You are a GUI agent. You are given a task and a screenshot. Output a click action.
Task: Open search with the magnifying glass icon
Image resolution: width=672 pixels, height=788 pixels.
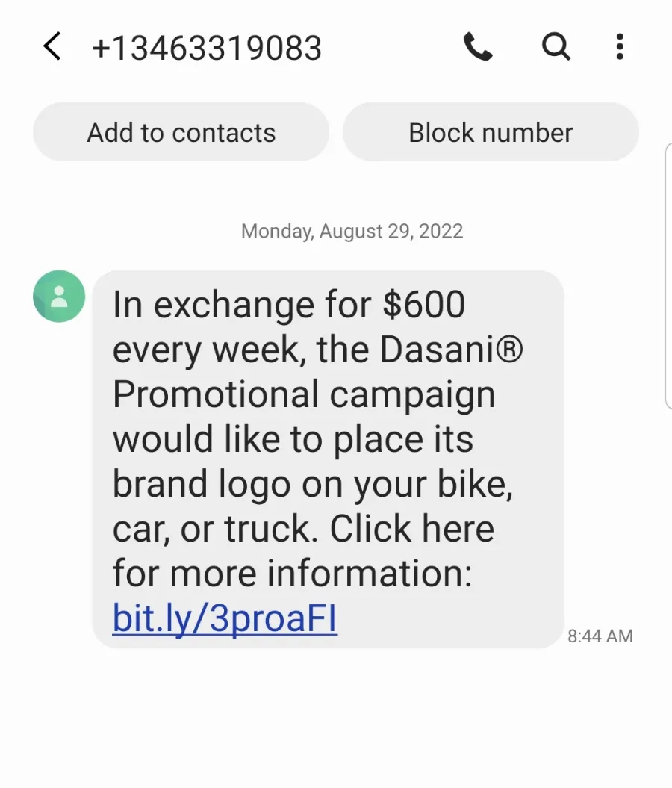click(556, 47)
